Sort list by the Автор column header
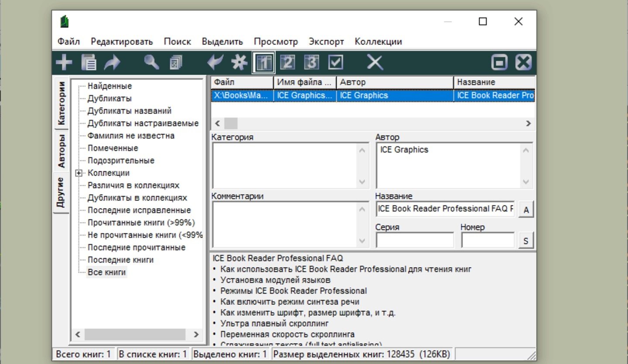The image size is (628, 364). pyautogui.click(x=394, y=82)
